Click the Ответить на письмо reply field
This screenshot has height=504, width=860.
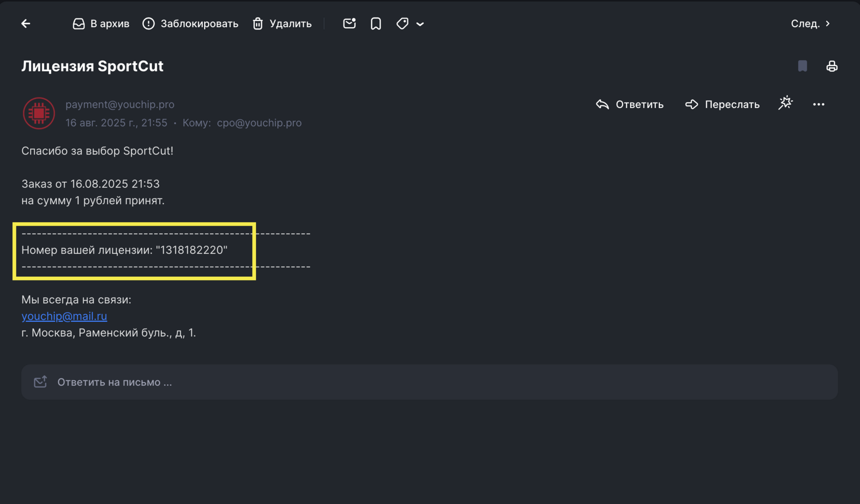(429, 382)
